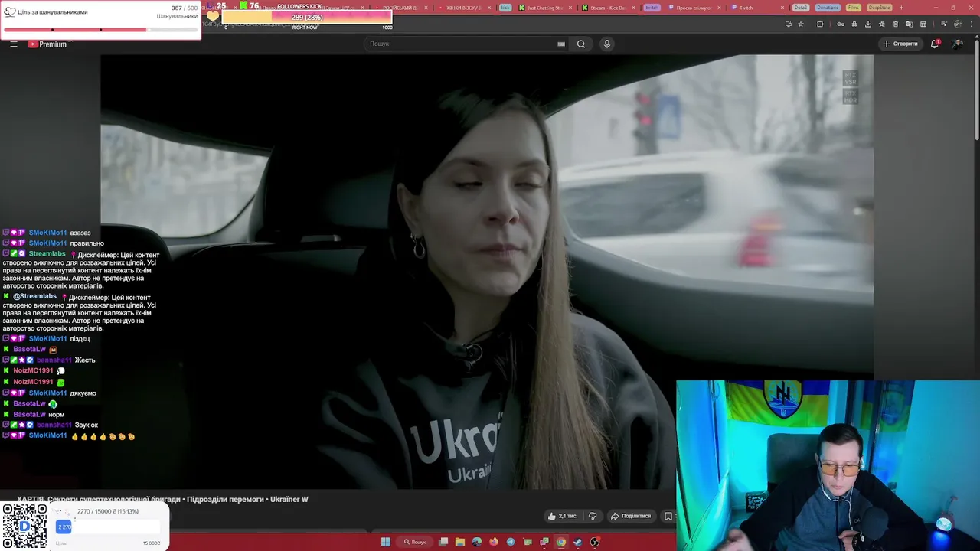This screenshot has width=980, height=551.
Task: Open on-screen keyboard icon in search box
Action: click(561, 44)
